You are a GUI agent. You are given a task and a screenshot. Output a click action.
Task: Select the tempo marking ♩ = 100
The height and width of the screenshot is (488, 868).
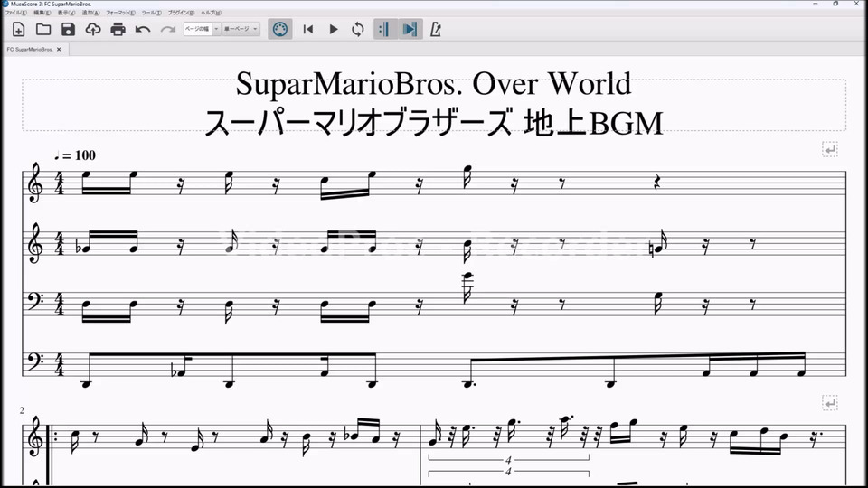(x=75, y=155)
